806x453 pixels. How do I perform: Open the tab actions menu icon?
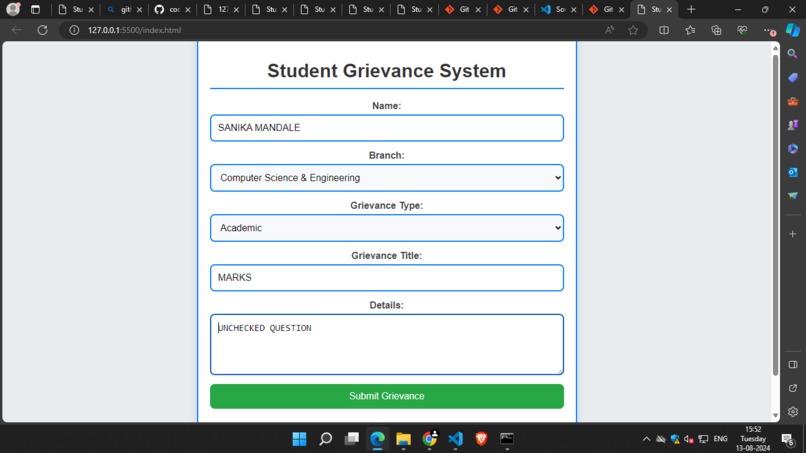click(35, 9)
